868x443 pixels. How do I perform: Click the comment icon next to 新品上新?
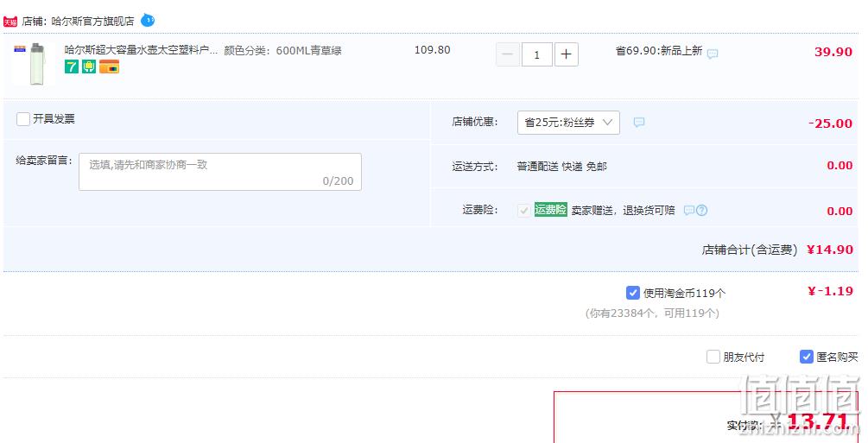click(x=713, y=54)
